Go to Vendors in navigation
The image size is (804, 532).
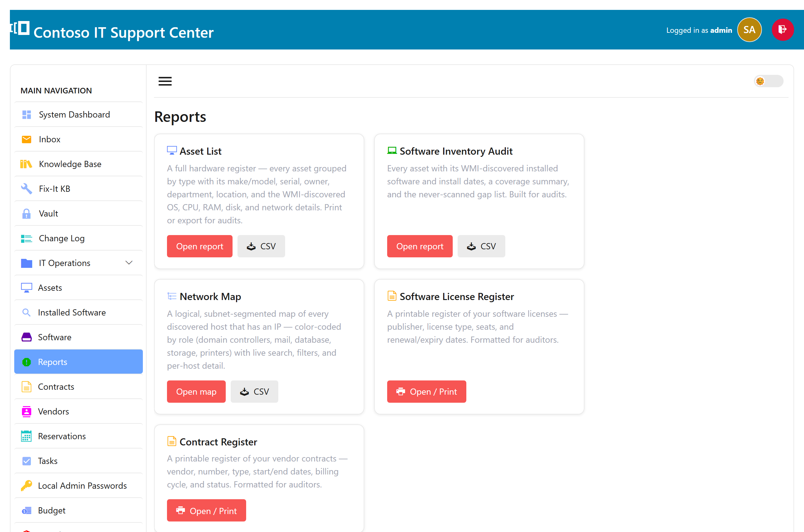pos(78,412)
